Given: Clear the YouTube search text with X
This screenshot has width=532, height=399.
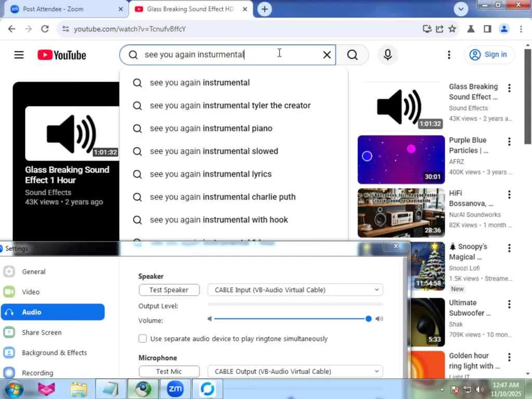Looking at the screenshot, I should (327, 55).
